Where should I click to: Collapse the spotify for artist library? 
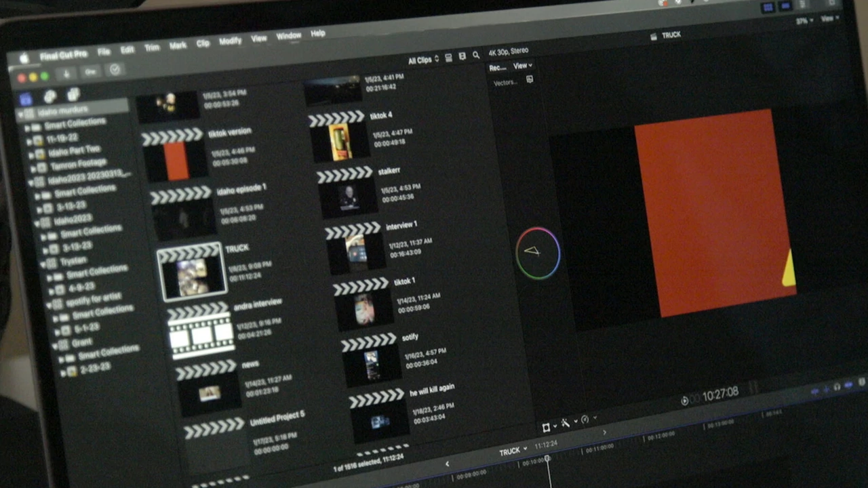(x=49, y=305)
